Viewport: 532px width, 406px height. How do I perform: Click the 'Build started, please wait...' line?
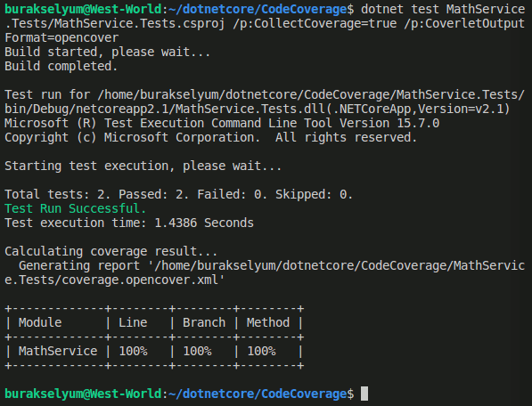pos(107,53)
